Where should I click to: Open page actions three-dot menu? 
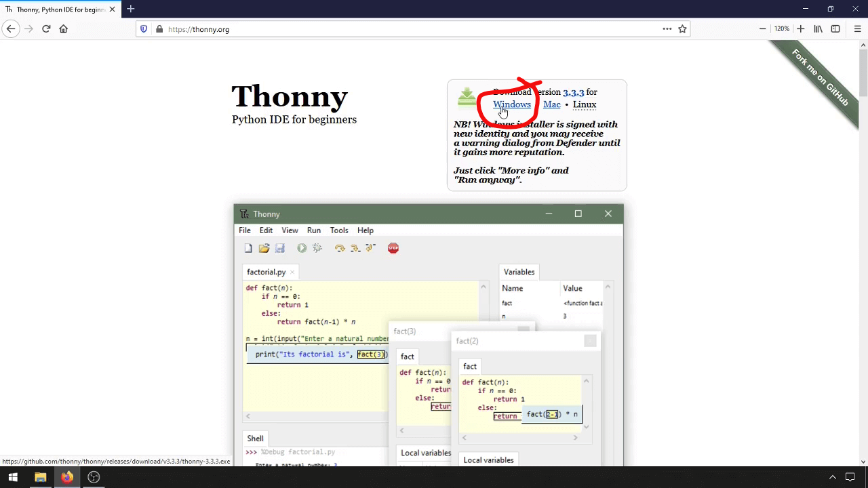tap(667, 29)
